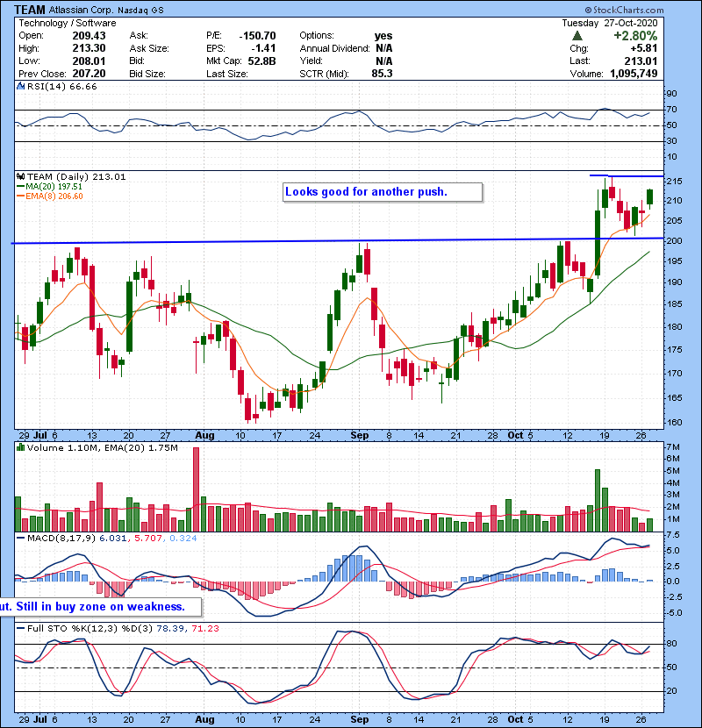Click the candlestick icon beside TEAM (Daily)

[x=21, y=176]
